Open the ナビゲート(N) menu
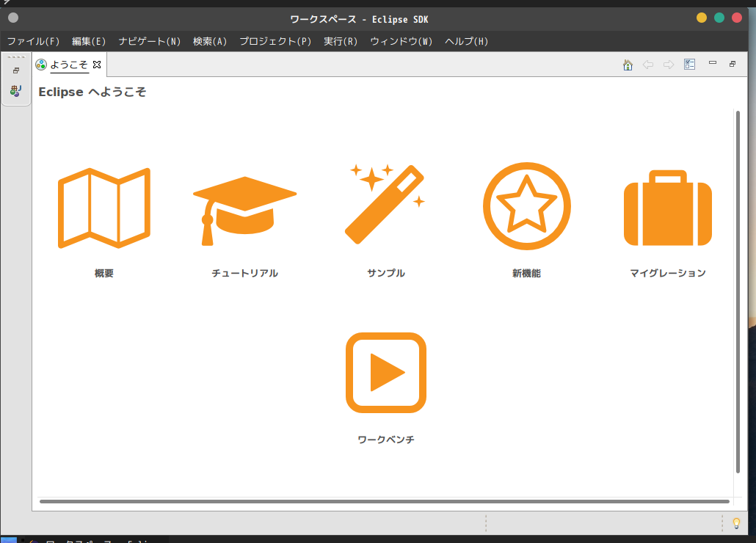The width and height of the screenshot is (756, 543). (150, 41)
